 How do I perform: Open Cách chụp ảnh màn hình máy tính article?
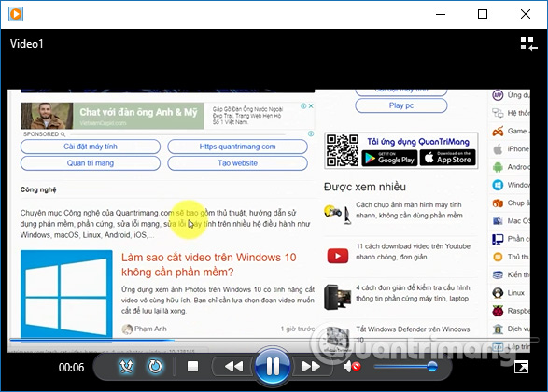pos(409,210)
